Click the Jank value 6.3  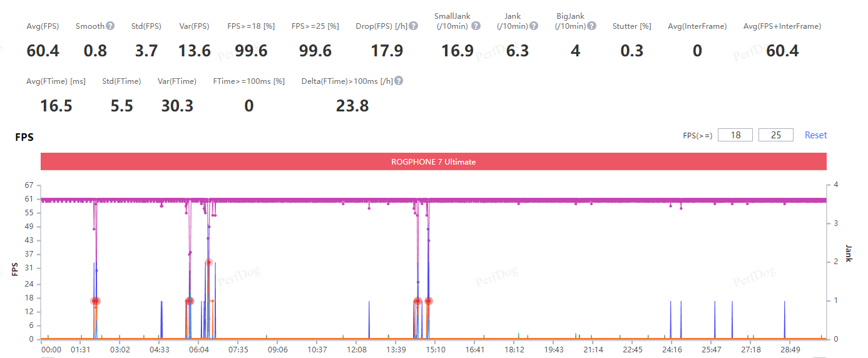point(518,51)
